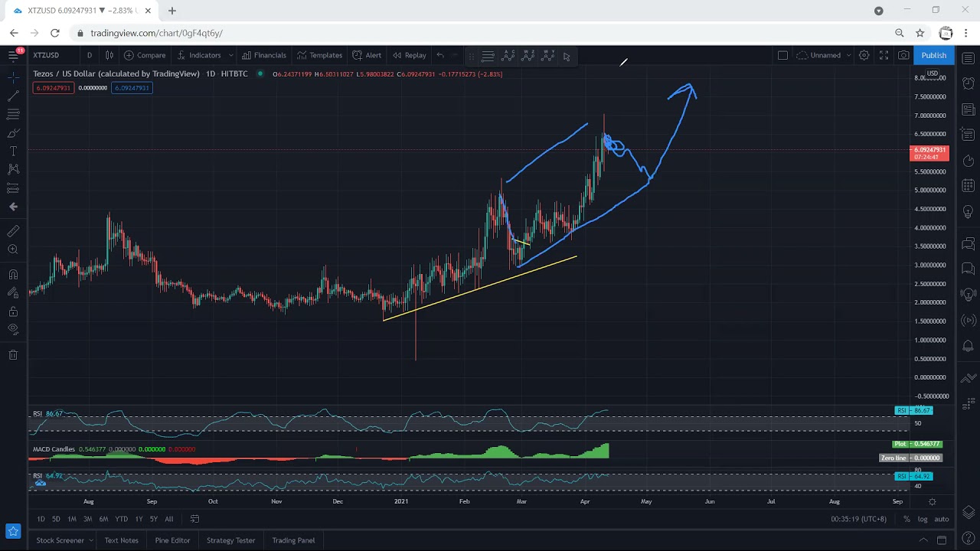Select the YTD date range

[x=121, y=519]
